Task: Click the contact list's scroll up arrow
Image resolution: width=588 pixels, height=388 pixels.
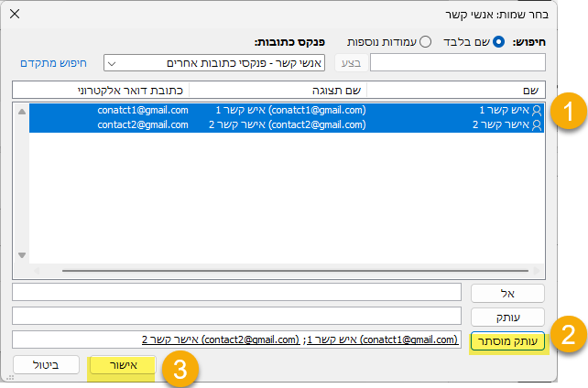Action: pyautogui.click(x=22, y=110)
